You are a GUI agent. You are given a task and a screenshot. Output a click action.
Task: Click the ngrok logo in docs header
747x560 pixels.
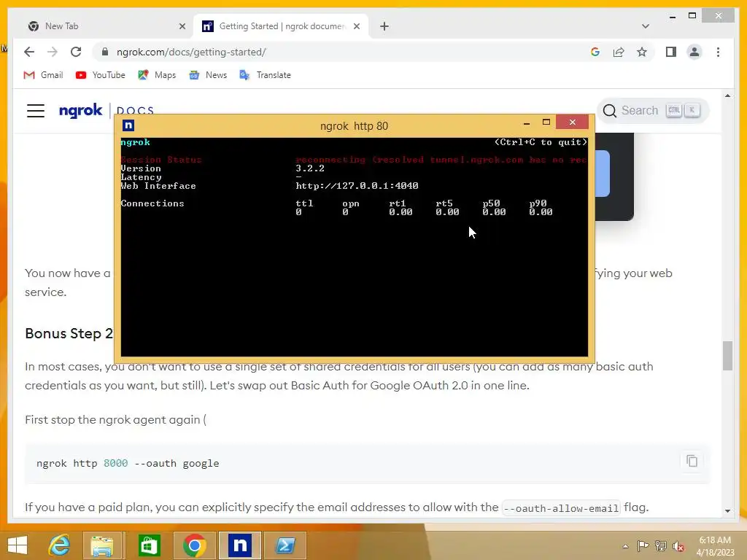[x=80, y=111]
